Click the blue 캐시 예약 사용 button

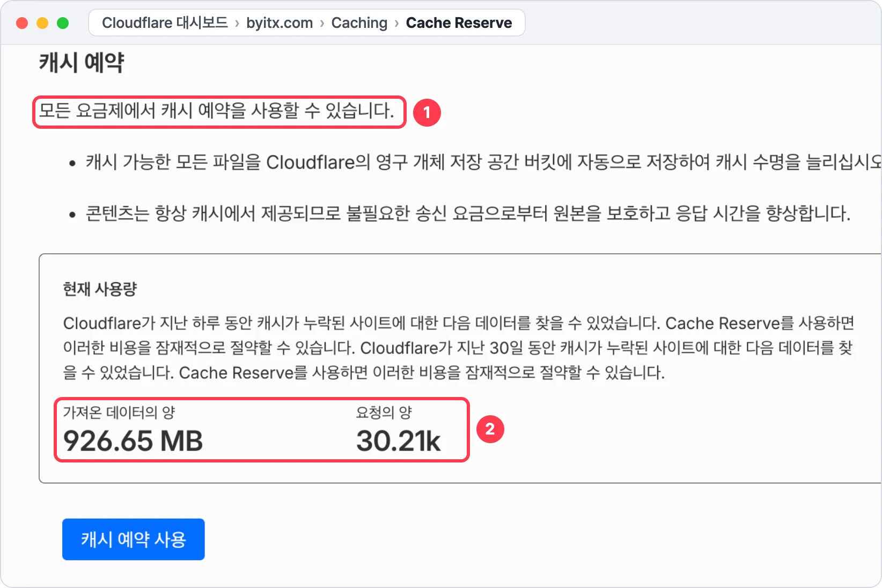[133, 539]
